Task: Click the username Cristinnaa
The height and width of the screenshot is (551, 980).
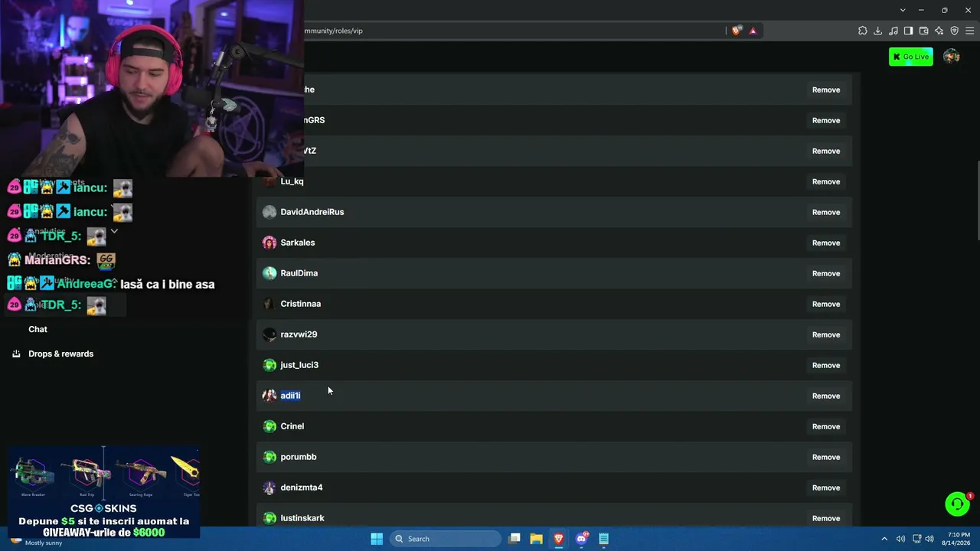Action: pos(301,304)
